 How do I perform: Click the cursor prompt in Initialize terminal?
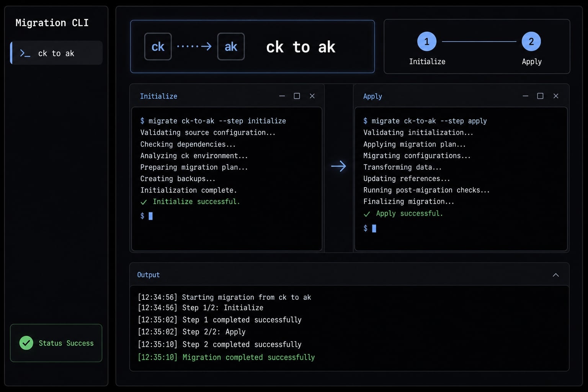point(146,216)
